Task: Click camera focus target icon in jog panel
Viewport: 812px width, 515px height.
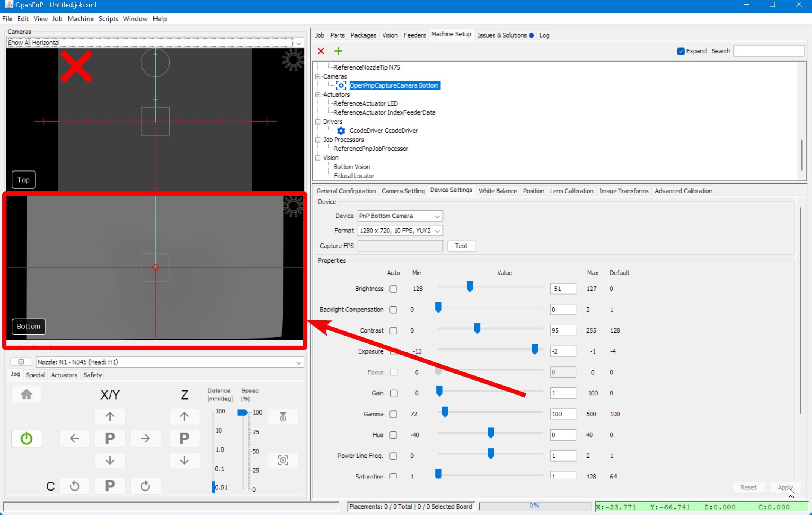Action: coord(283,460)
